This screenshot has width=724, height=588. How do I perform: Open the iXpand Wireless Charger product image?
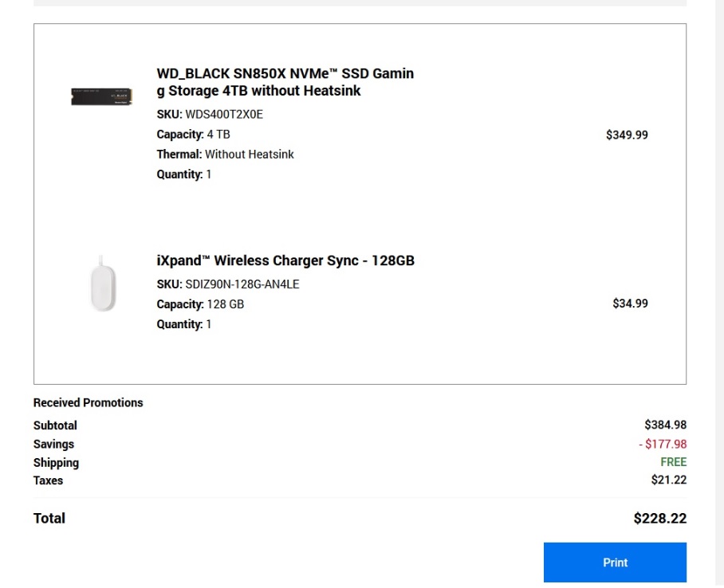tap(103, 284)
